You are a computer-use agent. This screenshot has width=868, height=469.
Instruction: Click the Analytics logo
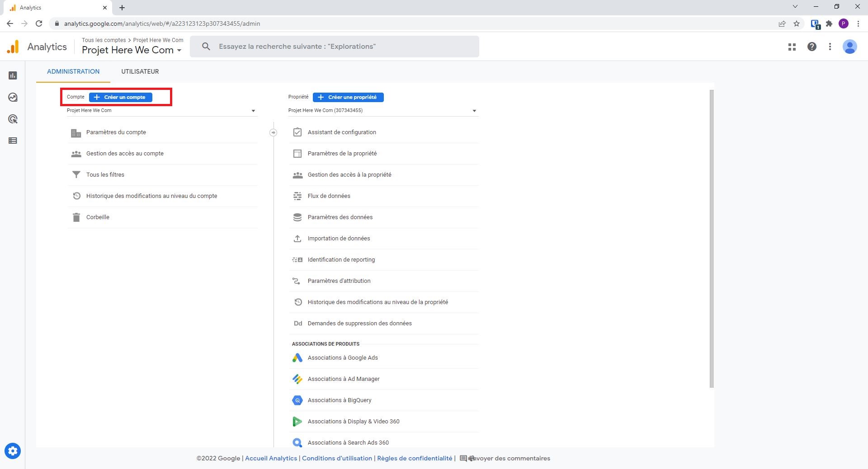13,47
